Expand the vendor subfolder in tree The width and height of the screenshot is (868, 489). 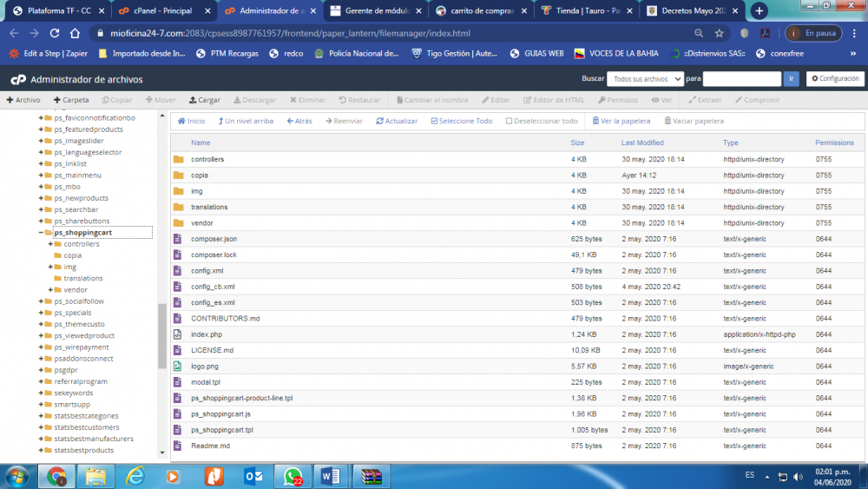pos(50,289)
